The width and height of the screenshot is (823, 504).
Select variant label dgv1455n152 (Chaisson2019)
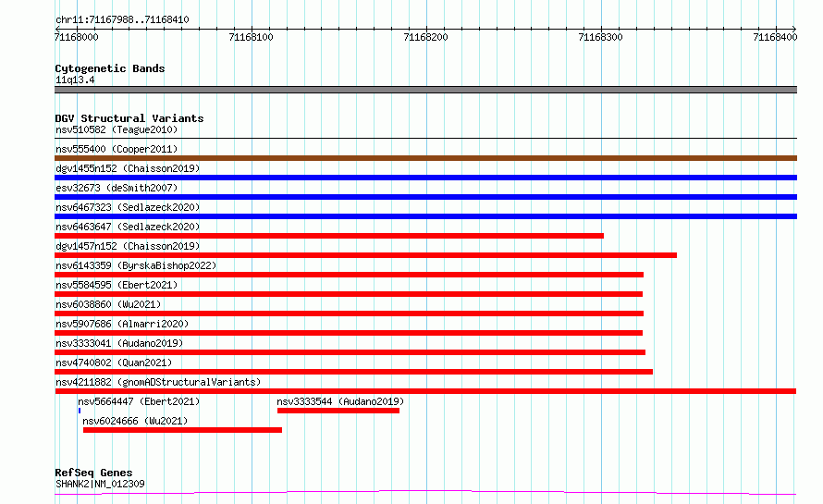tap(128, 168)
